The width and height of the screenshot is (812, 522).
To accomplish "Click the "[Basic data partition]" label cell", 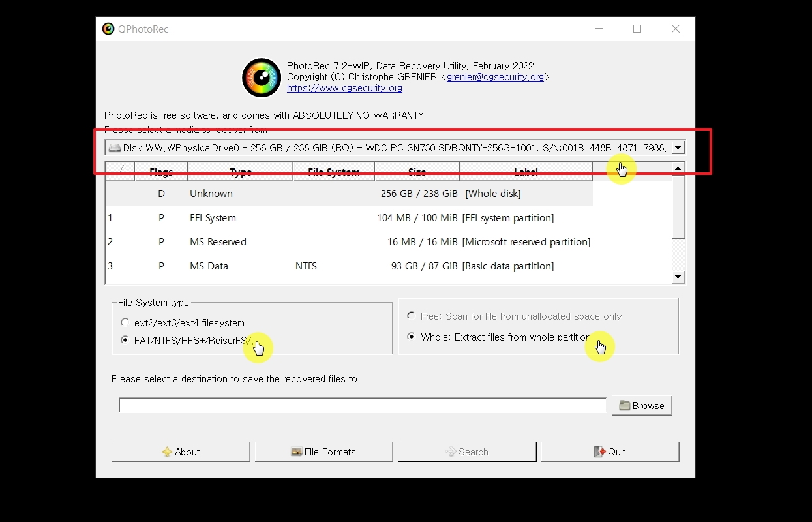I will (x=508, y=266).
